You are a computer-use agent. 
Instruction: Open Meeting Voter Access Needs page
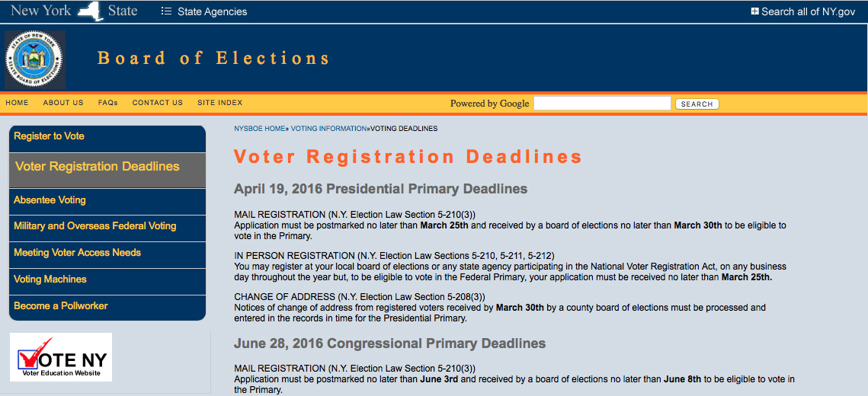point(78,253)
